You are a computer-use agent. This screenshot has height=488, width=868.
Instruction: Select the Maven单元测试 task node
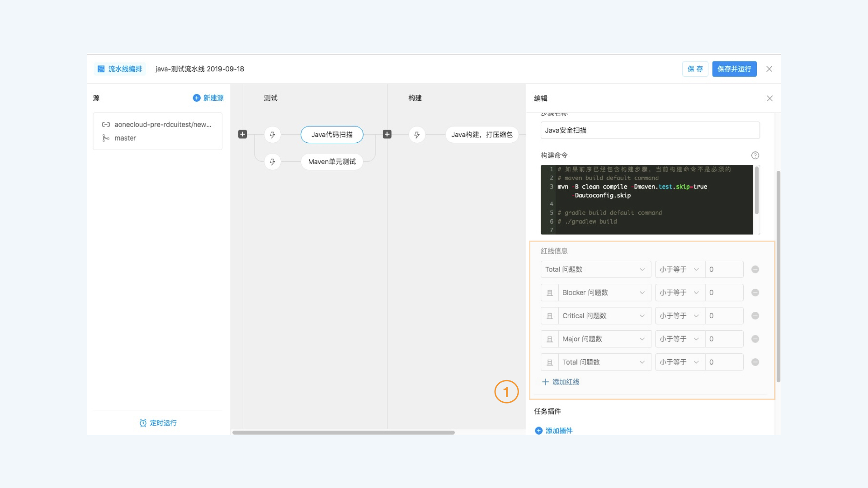(x=332, y=162)
